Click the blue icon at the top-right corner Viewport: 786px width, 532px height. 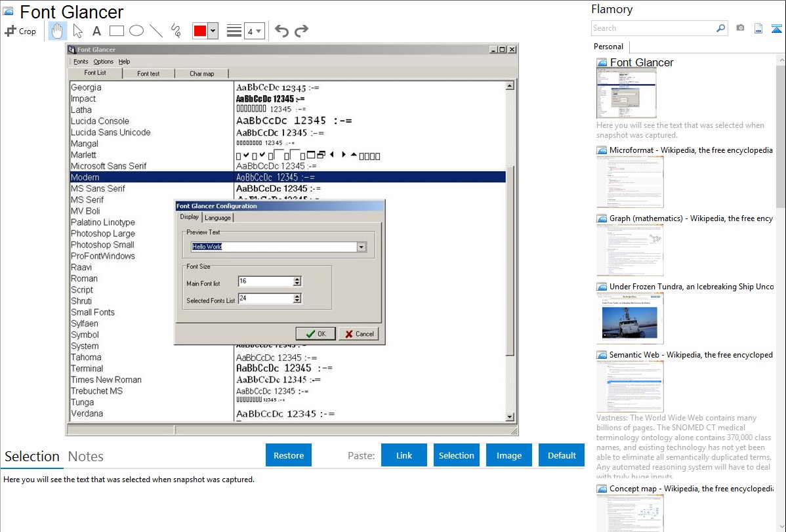tap(776, 28)
